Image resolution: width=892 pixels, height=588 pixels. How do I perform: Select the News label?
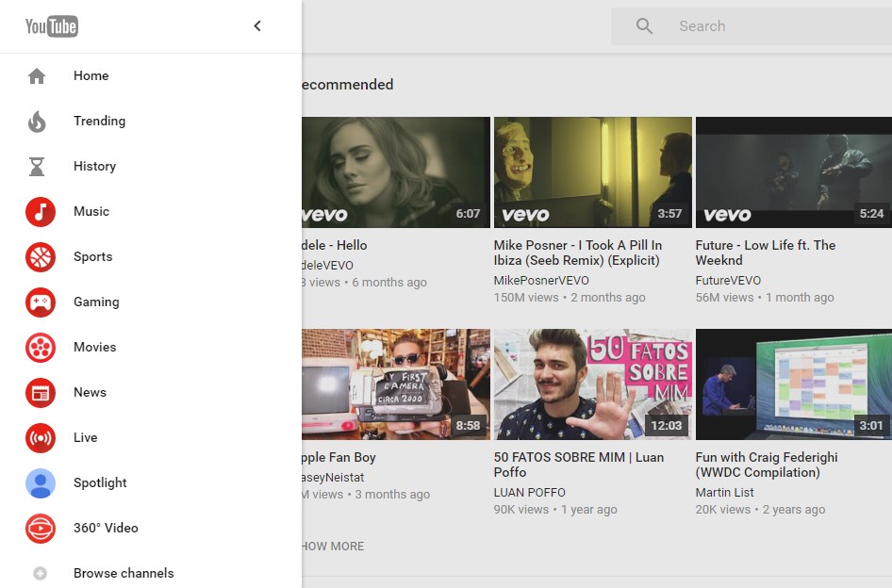pyautogui.click(x=90, y=392)
